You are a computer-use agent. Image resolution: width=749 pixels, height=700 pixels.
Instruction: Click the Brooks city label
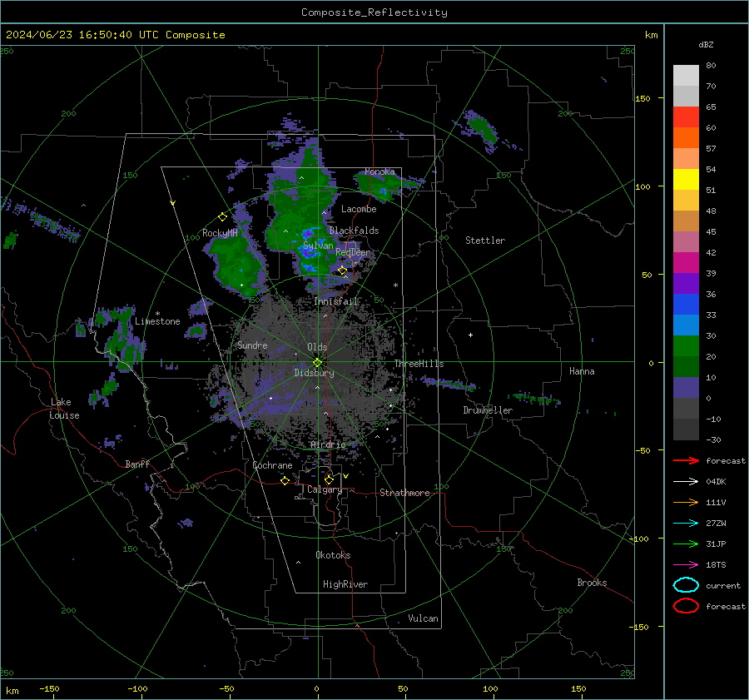[x=592, y=583]
